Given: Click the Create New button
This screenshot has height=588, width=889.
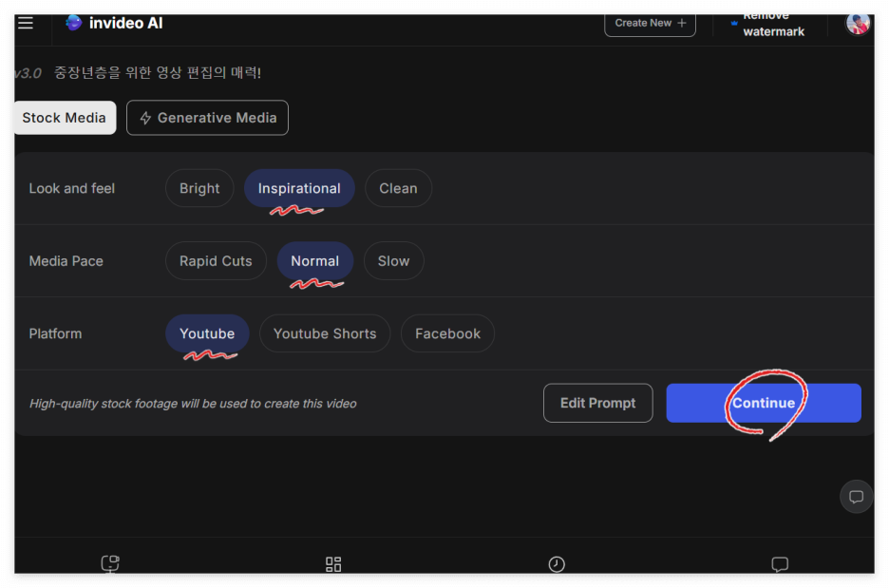Looking at the screenshot, I should click(x=650, y=24).
